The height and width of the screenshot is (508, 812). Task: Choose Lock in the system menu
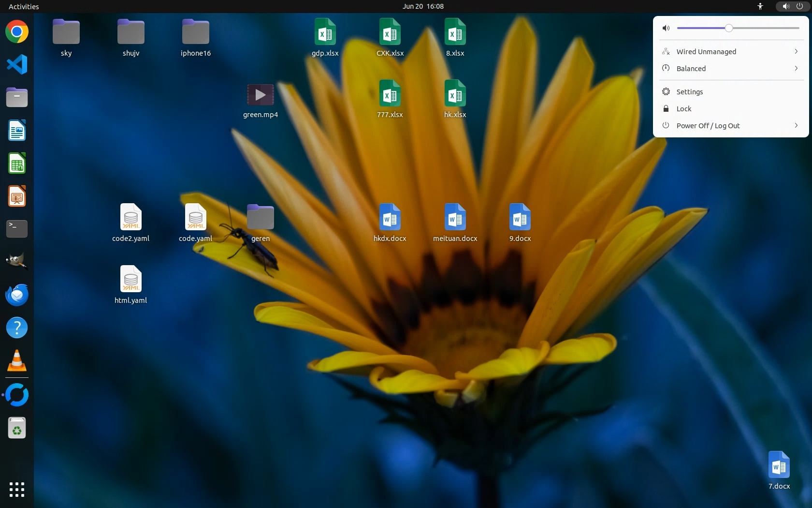coord(683,109)
